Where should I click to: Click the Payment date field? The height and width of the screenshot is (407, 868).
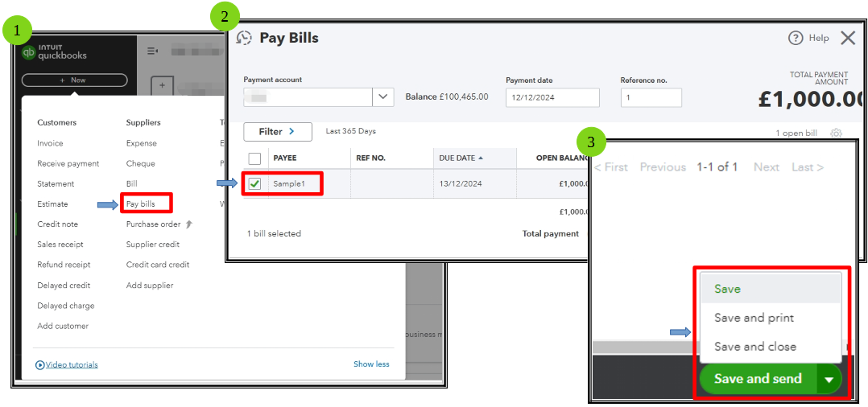[552, 97]
